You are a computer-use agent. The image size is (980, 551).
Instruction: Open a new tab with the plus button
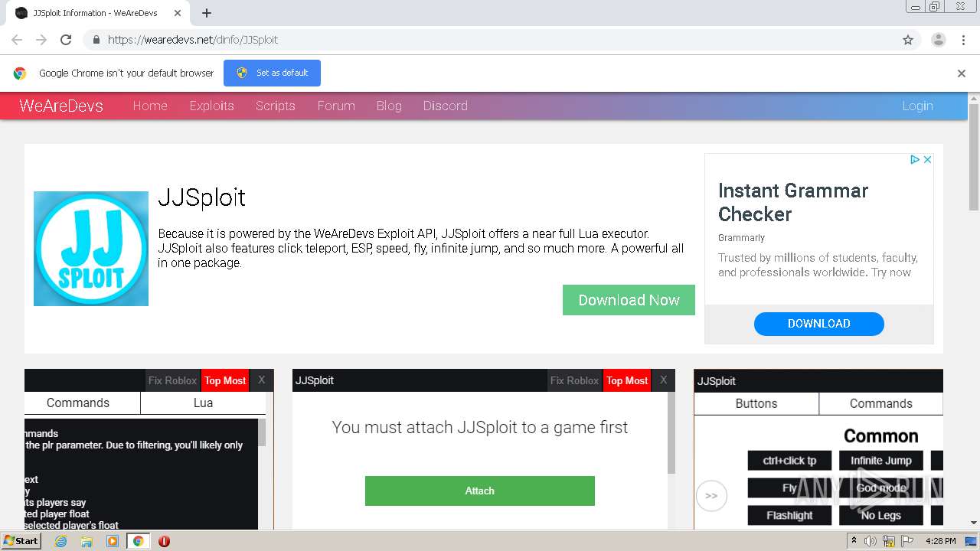click(x=207, y=13)
